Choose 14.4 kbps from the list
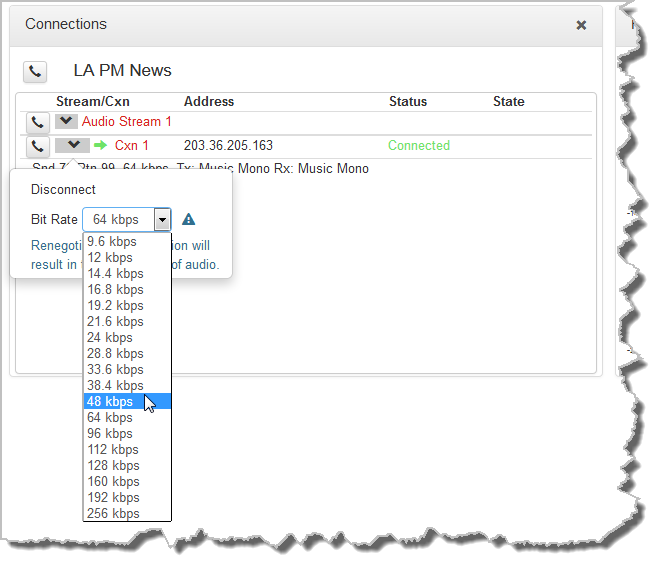 coord(127,274)
